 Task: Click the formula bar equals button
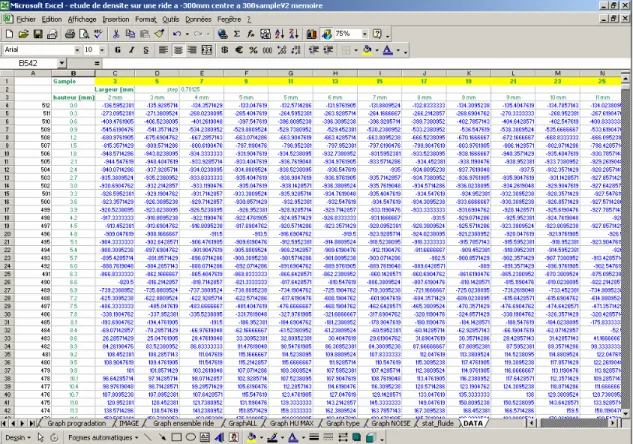(x=97, y=63)
